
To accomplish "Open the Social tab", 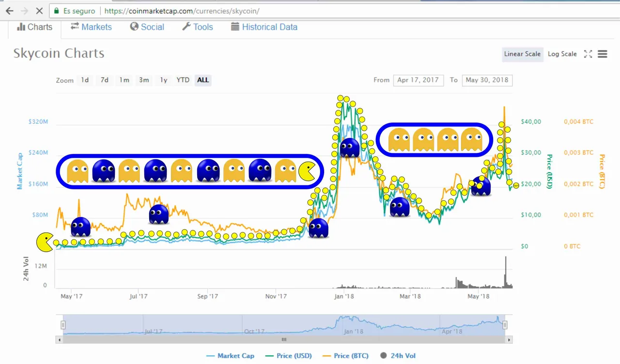I will click(147, 27).
